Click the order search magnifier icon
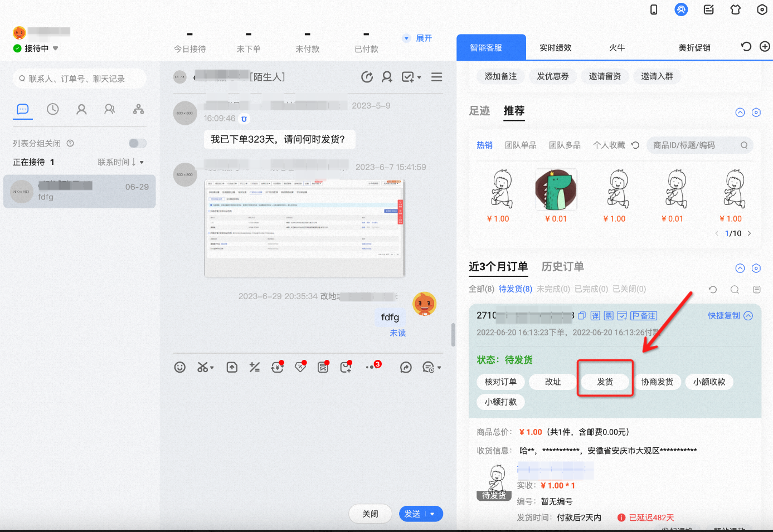This screenshot has height=532, width=773. tap(735, 289)
